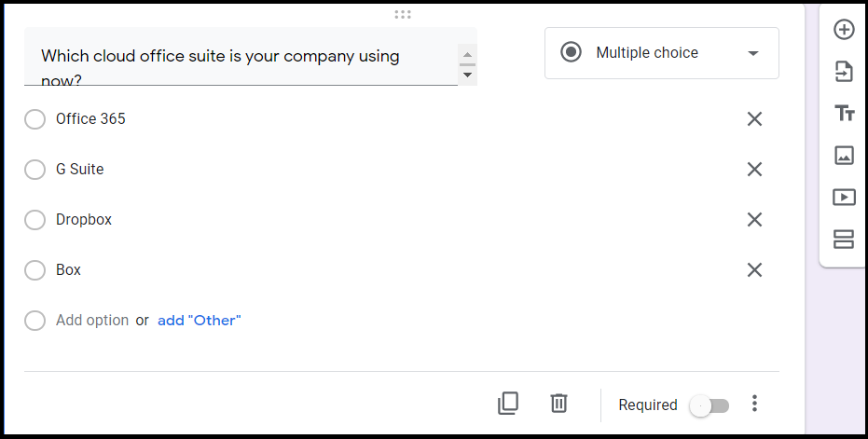Click the Import questions icon
The image size is (868, 439).
point(844,72)
